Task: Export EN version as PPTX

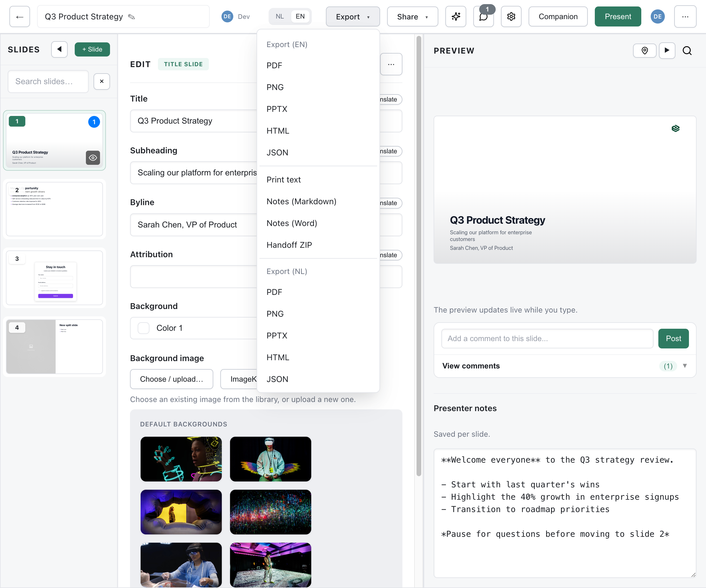Action: [318, 109]
